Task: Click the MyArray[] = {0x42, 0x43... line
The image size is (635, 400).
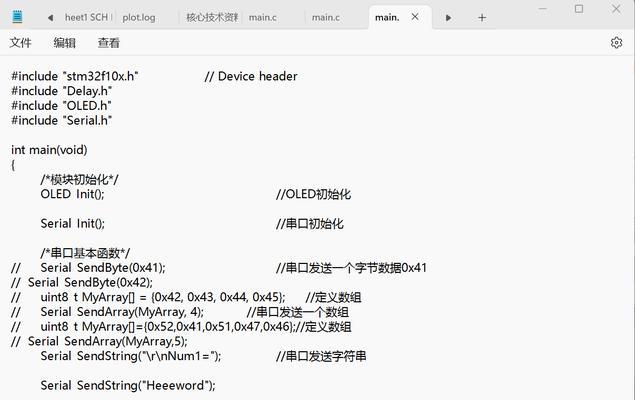Action: (x=163, y=297)
